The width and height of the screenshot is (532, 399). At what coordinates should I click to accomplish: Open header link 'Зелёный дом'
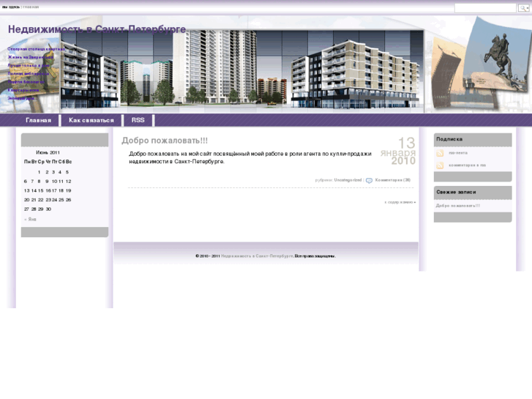click(20, 98)
